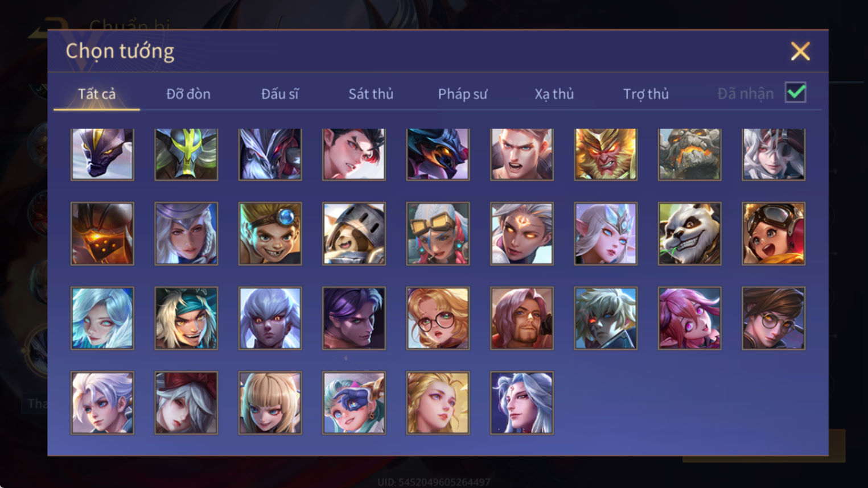
Task: Select the pink-haired elf girl hero
Action: [x=689, y=319]
